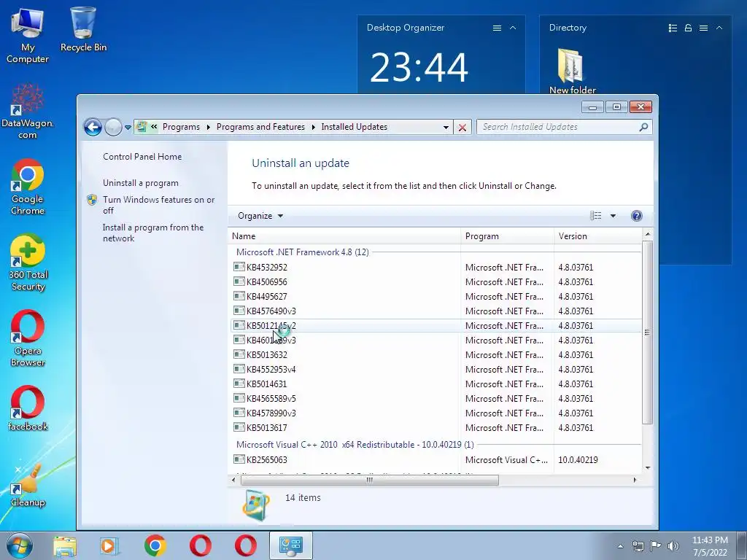
Task: Open media player from the taskbar
Action: [x=109, y=545]
